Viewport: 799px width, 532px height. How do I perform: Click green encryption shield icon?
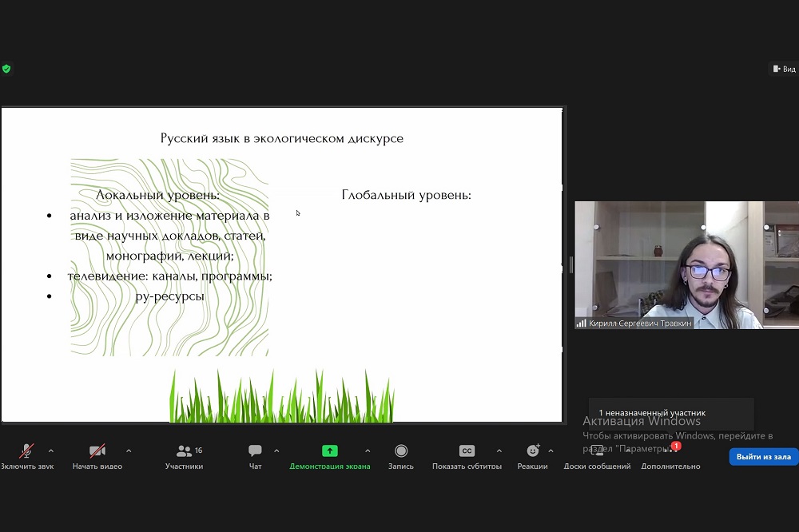6,69
